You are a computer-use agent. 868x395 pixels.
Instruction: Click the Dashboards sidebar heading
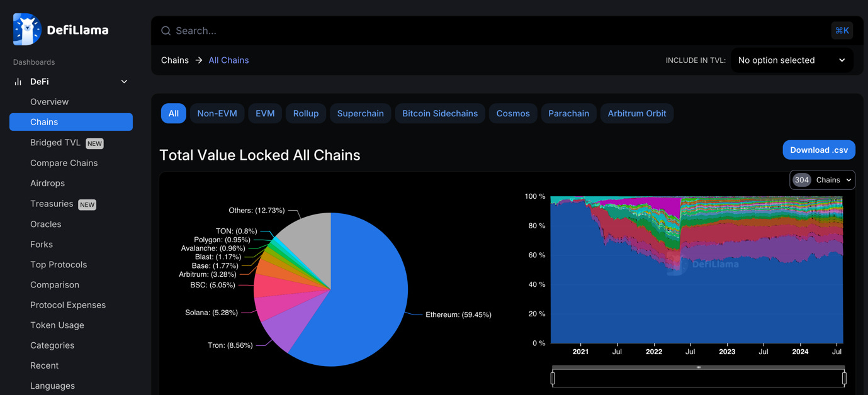pos(34,62)
